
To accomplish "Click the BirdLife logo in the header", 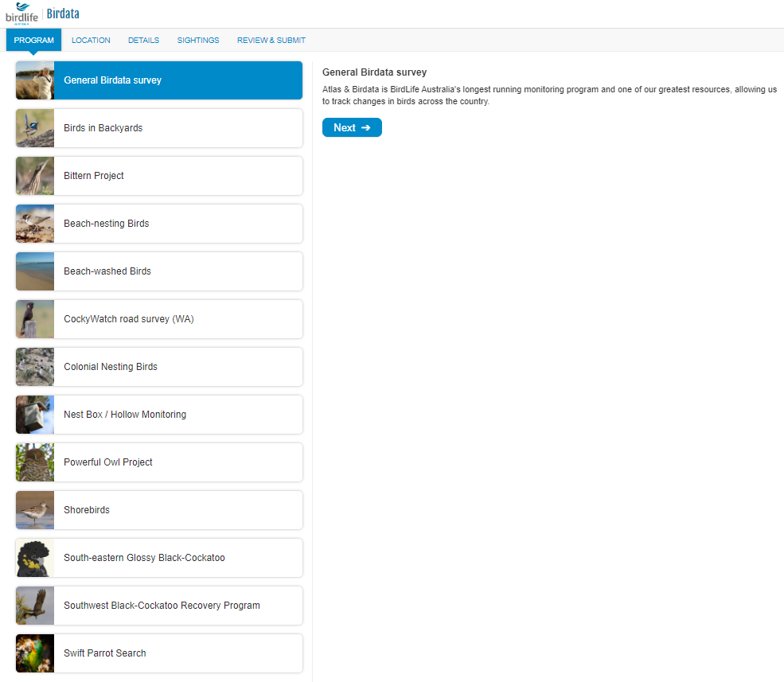I will [x=21, y=14].
